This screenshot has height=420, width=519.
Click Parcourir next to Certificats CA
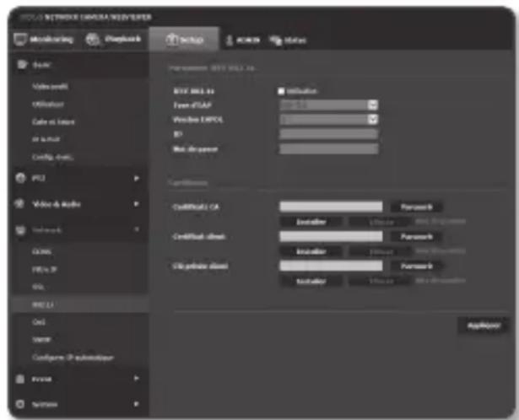point(416,207)
